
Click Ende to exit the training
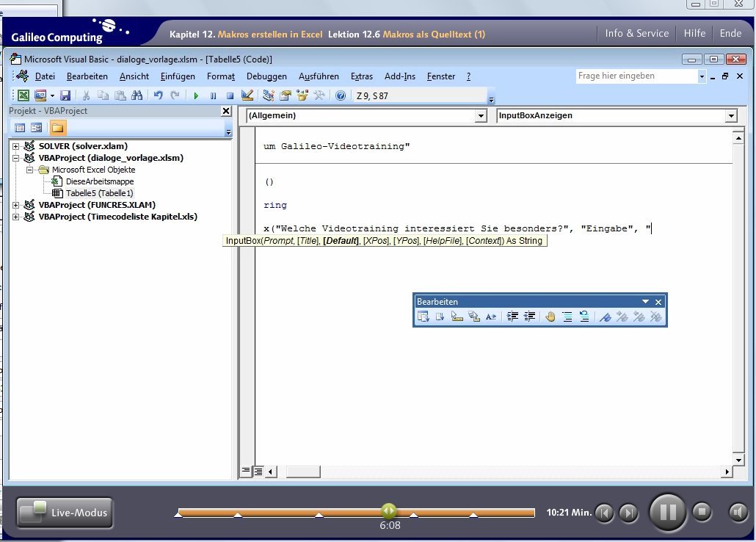point(730,33)
